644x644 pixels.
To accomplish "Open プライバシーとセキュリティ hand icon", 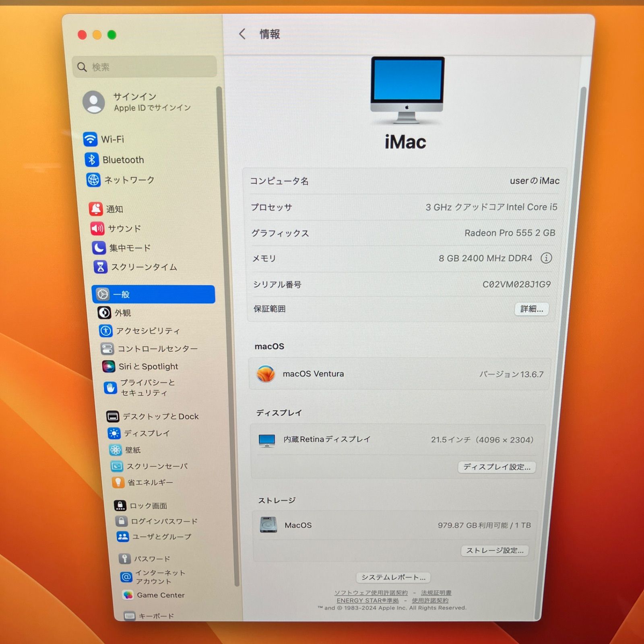I will [110, 388].
